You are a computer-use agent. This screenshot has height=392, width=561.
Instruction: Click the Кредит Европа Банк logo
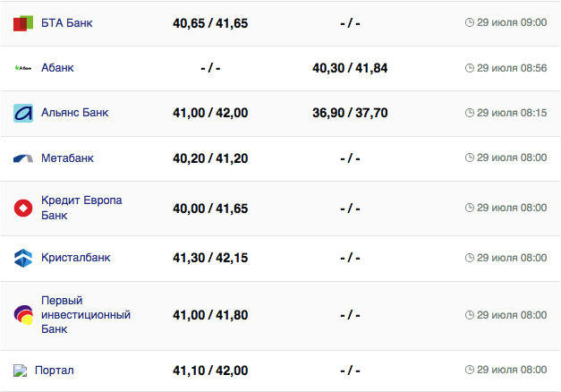(23, 209)
